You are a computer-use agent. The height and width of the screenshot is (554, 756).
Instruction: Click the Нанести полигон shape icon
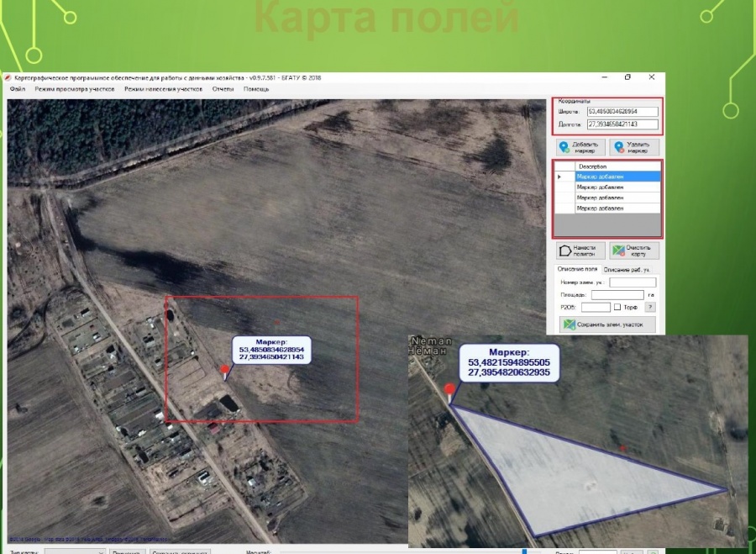[x=565, y=251]
